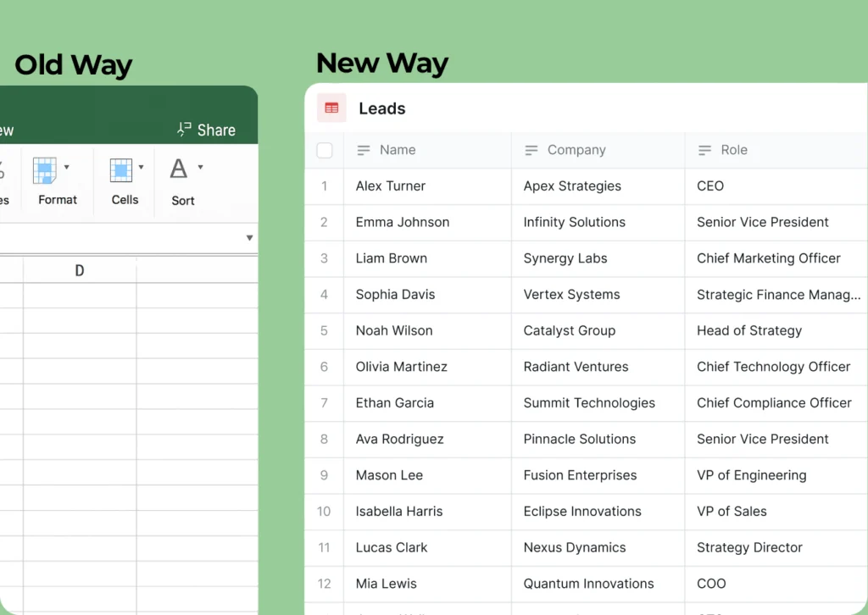Open the Format dropdown arrow
The image size is (868, 615).
pyautogui.click(x=67, y=167)
